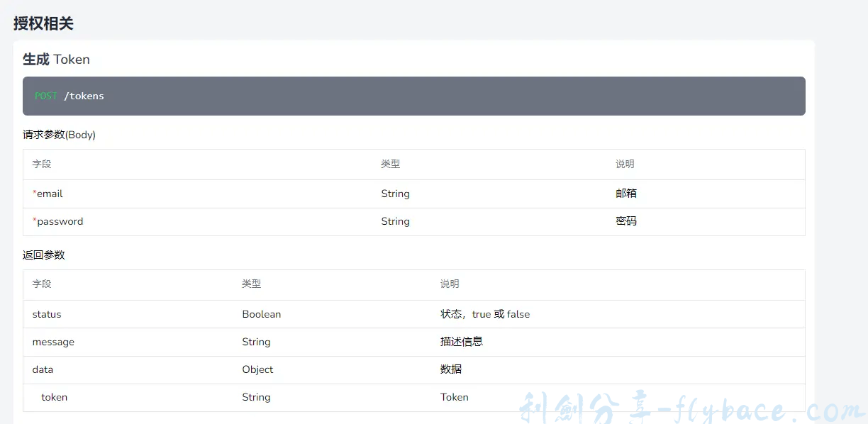Click the green POST method label
Image resolution: width=868 pixels, height=424 pixels.
pos(46,96)
